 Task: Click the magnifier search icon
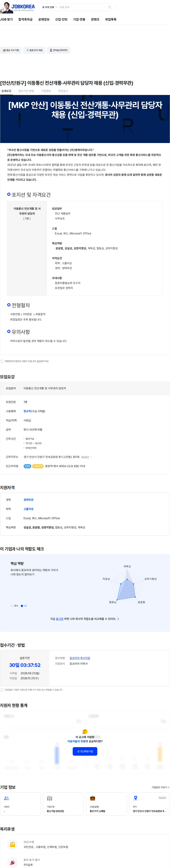pyautogui.click(x=109, y=7)
